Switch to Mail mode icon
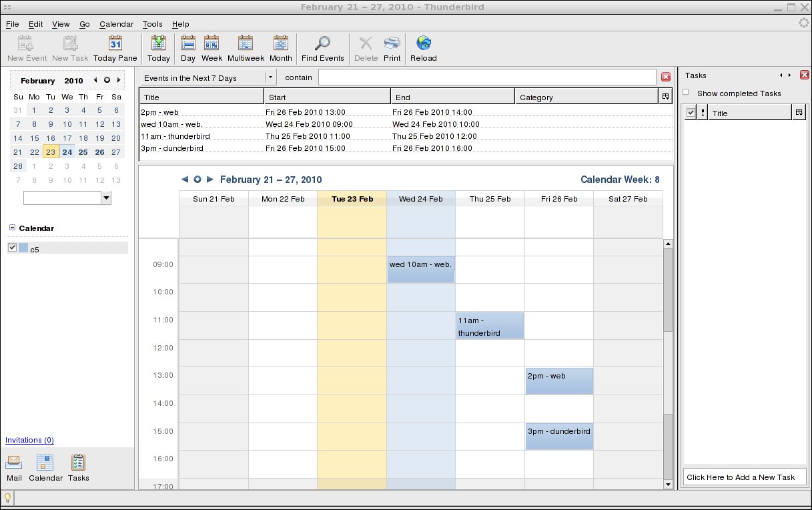812x510 pixels. [14, 463]
